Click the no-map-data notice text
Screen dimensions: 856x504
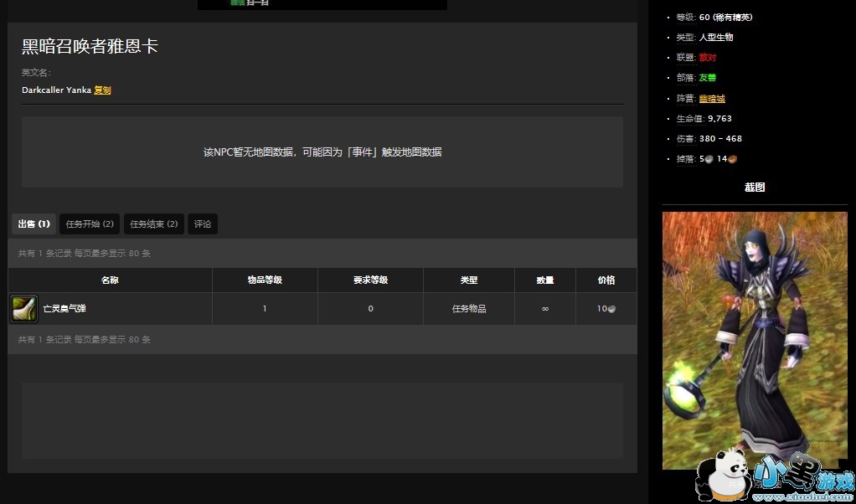322,152
